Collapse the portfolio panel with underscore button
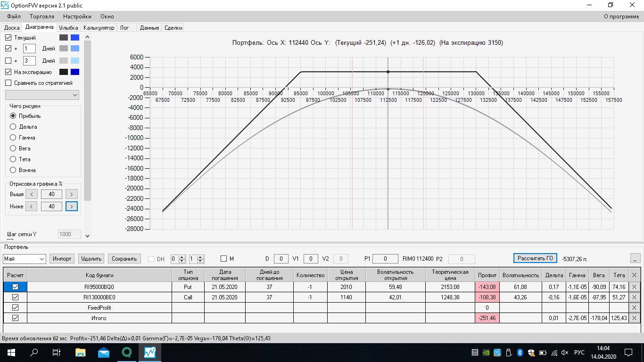Image resolution: width=644 pixels, height=362 pixels. tap(636, 258)
